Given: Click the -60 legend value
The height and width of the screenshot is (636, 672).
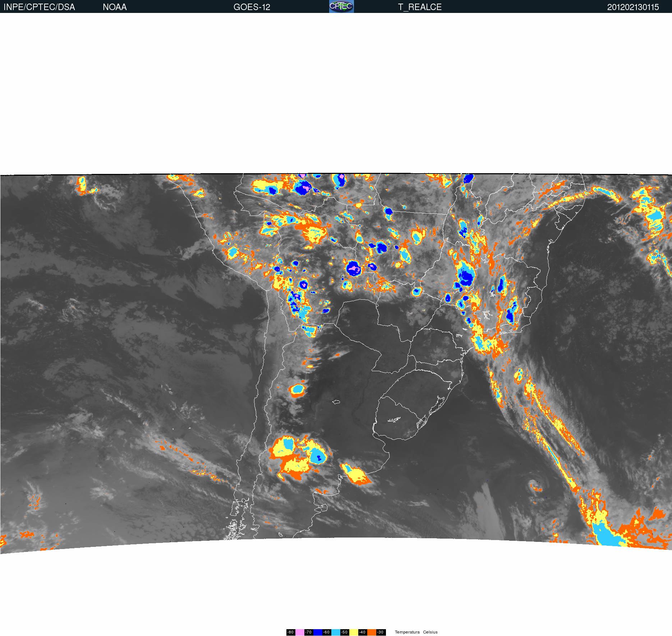Looking at the screenshot, I should pyautogui.click(x=327, y=632).
